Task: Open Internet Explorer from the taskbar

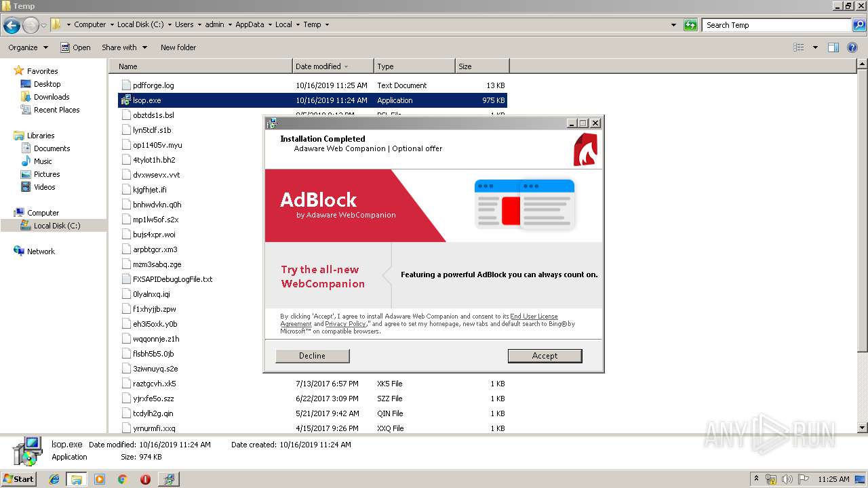Action: click(54, 479)
